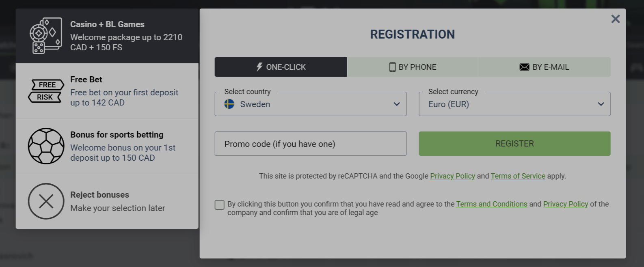644x267 pixels.
Task: Expand the Select currency dropdown arrow
Action: tap(601, 104)
